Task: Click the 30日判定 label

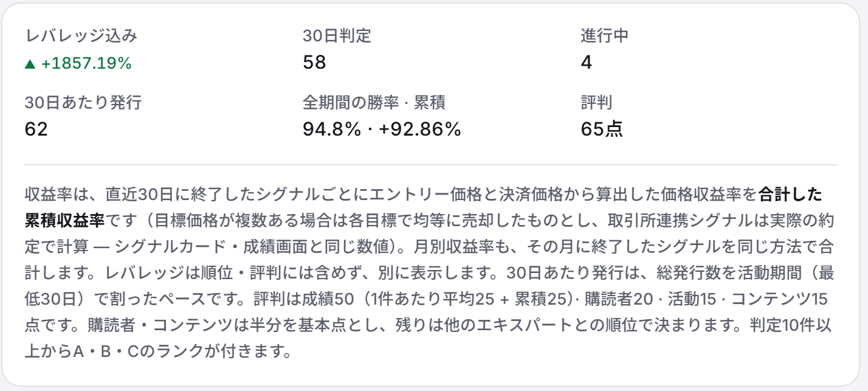Action: (x=337, y=36)
